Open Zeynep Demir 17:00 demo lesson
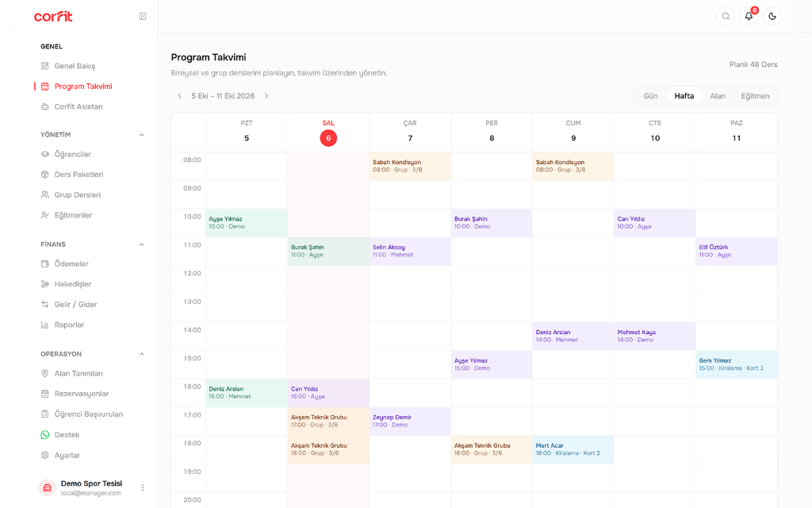 [x=410, y=421]
